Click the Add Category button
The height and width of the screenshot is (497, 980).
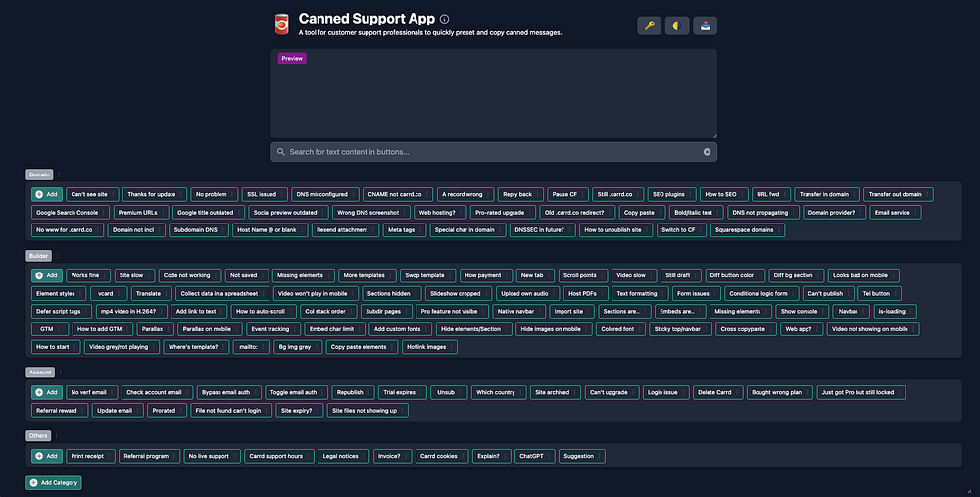point(54,483)
